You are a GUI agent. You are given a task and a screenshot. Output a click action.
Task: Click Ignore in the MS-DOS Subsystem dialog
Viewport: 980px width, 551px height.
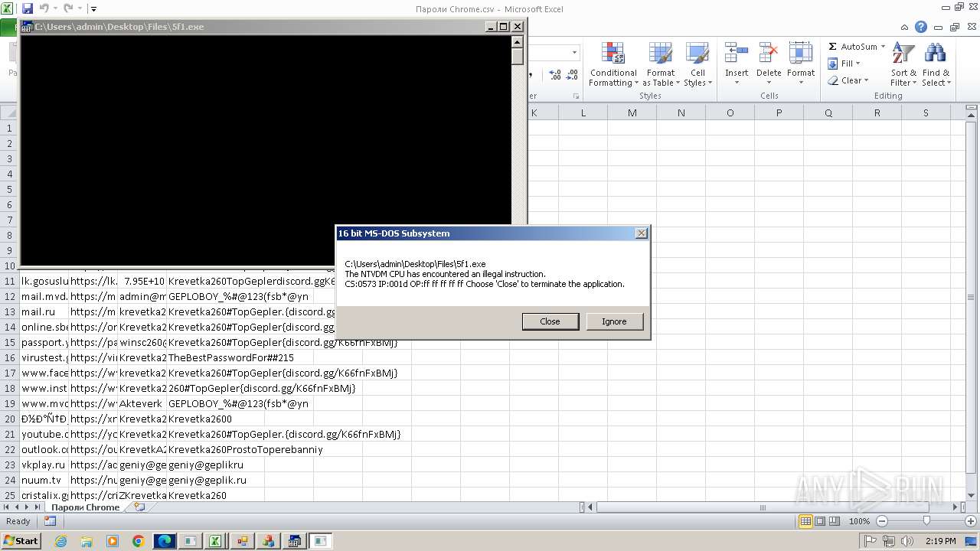click(x=614, y=321)
